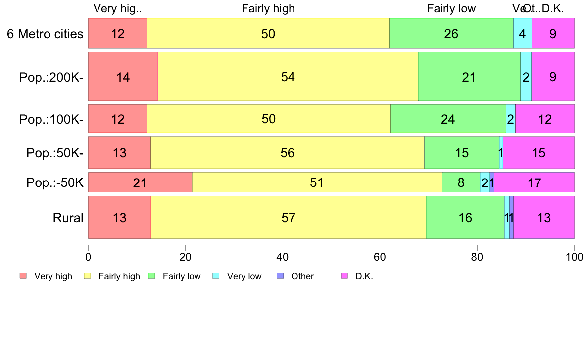Click the green 26 segment for Metro cities
Image resolution: width=588 pixels, height=364 pixels.
[x=451, y=33]
